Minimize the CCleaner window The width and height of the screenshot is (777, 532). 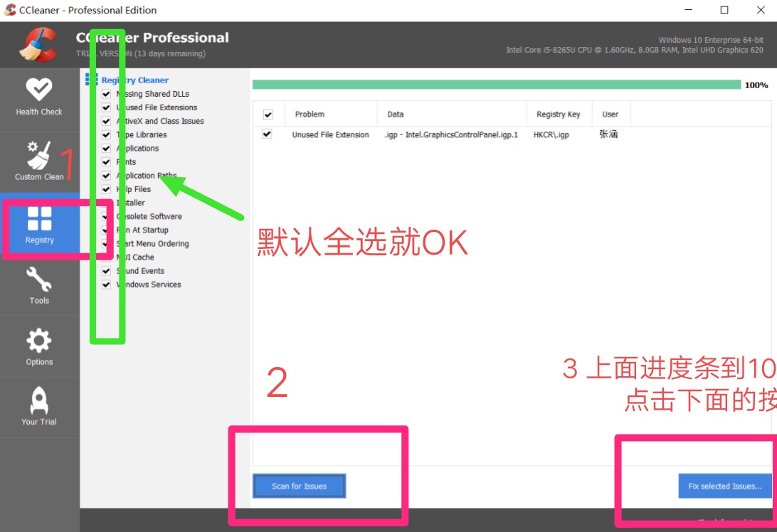[x=688, y=10]
